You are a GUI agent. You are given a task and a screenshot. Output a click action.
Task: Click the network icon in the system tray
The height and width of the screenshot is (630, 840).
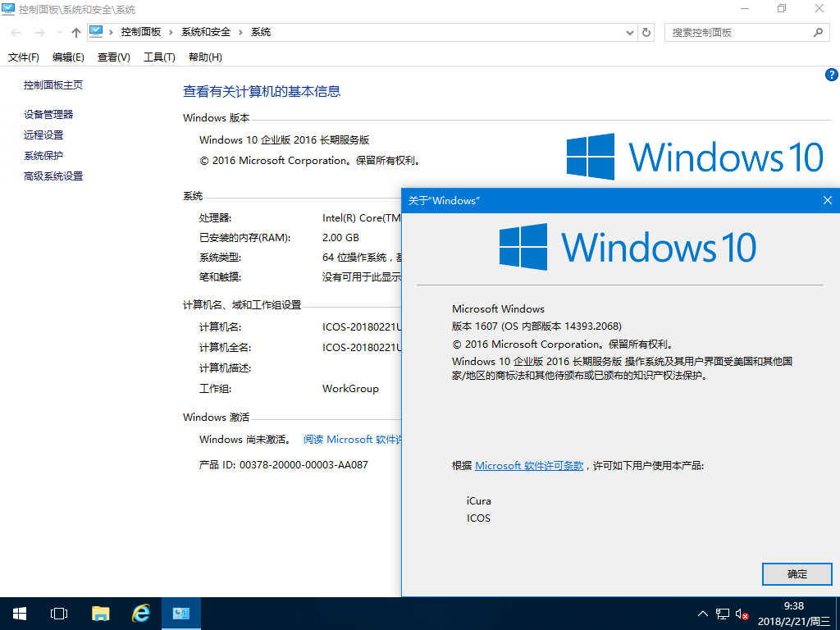[x=723, y=613]
